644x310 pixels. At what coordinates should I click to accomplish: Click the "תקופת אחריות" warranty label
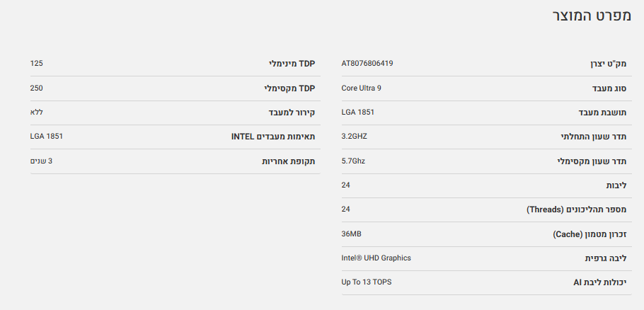pyautogui.click(x=288, y=161)
